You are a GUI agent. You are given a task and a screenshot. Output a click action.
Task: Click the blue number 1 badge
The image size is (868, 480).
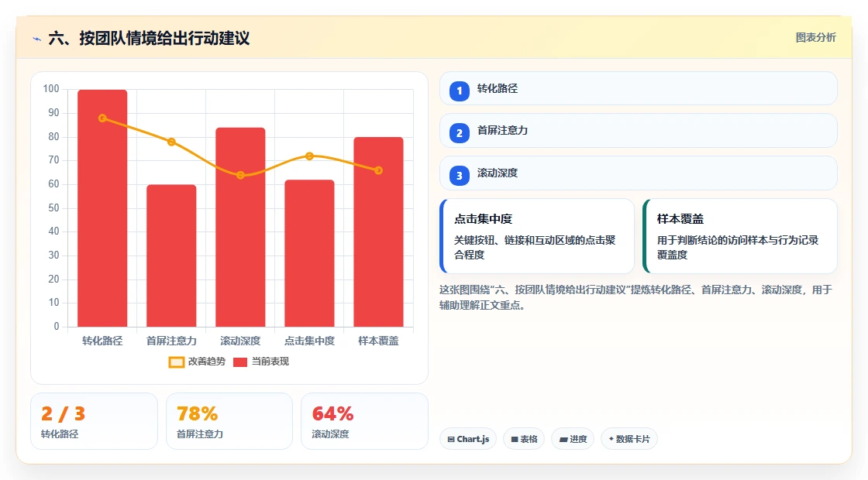pyautogui.click(x=460, y=91)
